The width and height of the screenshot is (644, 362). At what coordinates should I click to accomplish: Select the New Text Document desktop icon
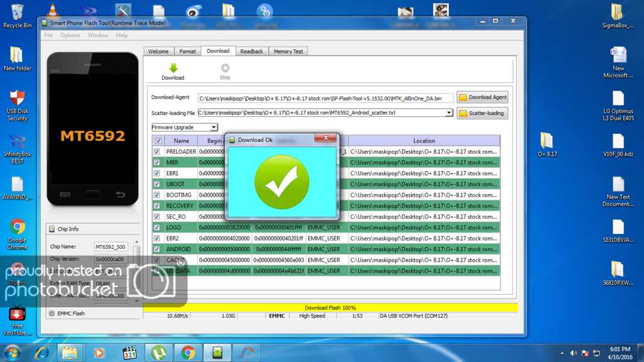point(618,191)
